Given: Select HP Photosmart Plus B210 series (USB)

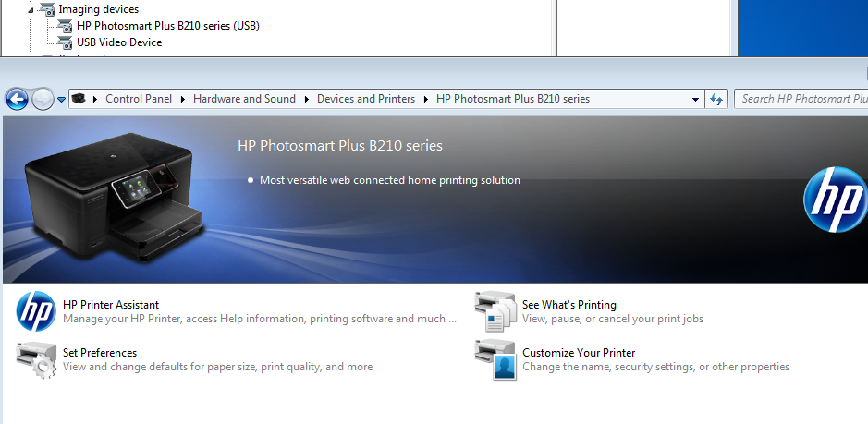Looking at the screenshot, I should pyautogui.click(x=168, y=26).
